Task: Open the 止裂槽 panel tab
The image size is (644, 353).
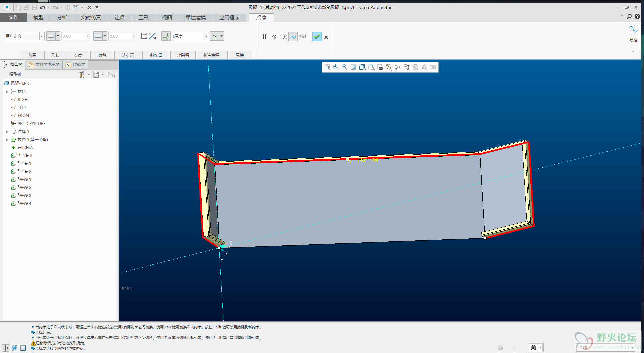Action: pyautogui.click(x=183, y=55)
